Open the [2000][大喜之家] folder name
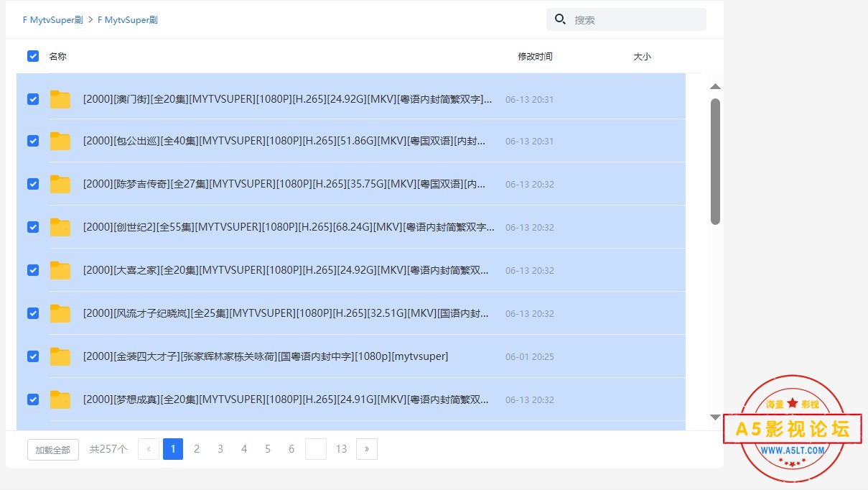868x490 pixels. point(286,270)
